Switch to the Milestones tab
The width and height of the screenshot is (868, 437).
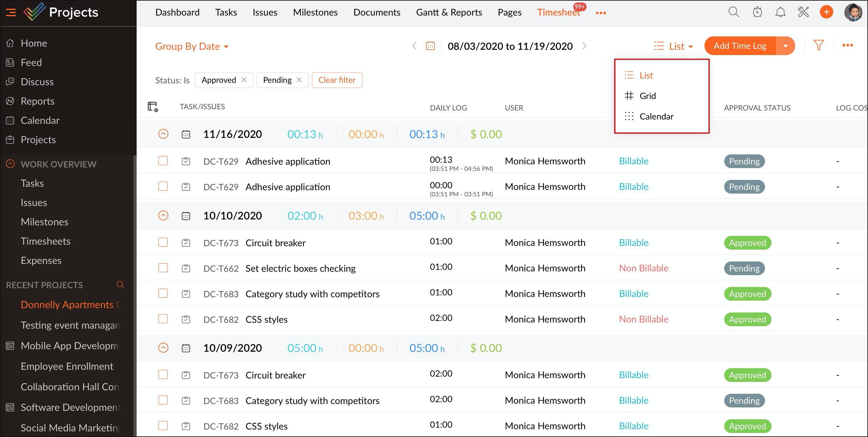pyautogui.click(x=315, y=12)
